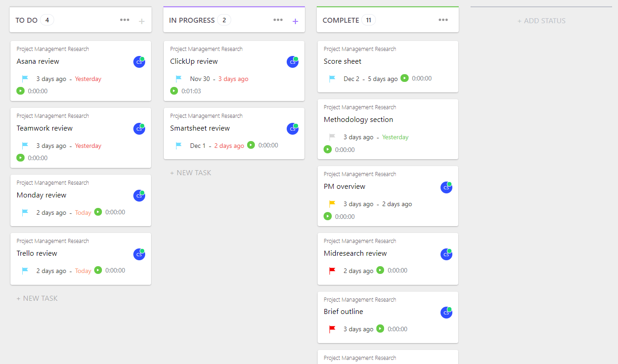The height and width of the screenshot is (364, 618).
Task: Start the timer on the Score sheet card
Action: [x=405, y=78]
